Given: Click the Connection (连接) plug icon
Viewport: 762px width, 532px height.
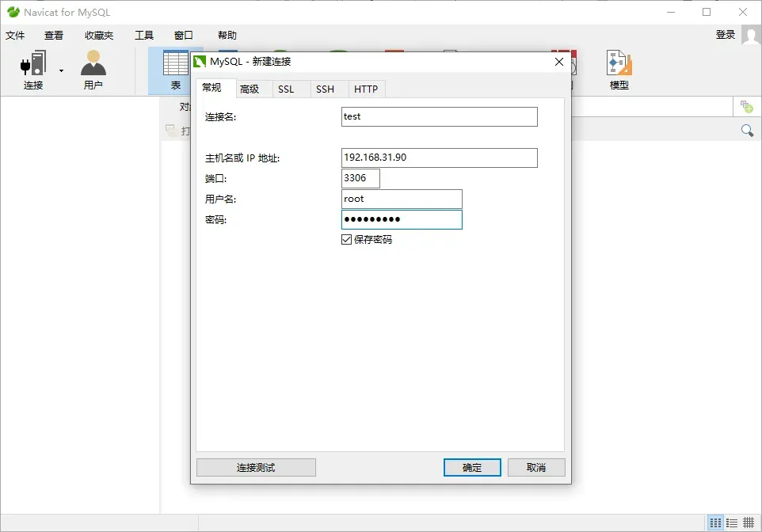Looking at the screenshot, I should click(x=32, y=65).
